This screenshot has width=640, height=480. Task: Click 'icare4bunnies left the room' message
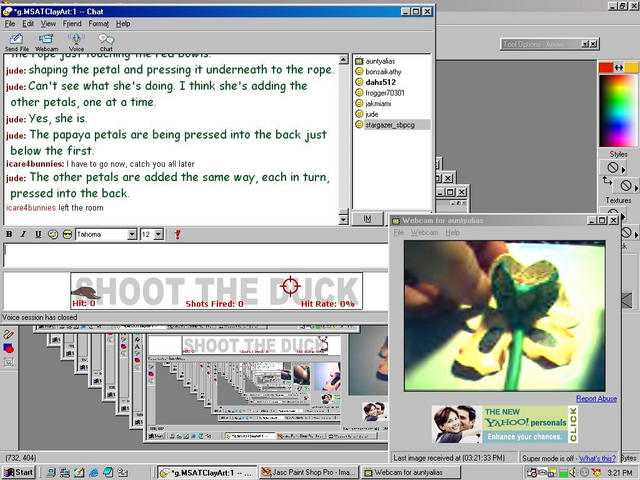click(55, 208)
